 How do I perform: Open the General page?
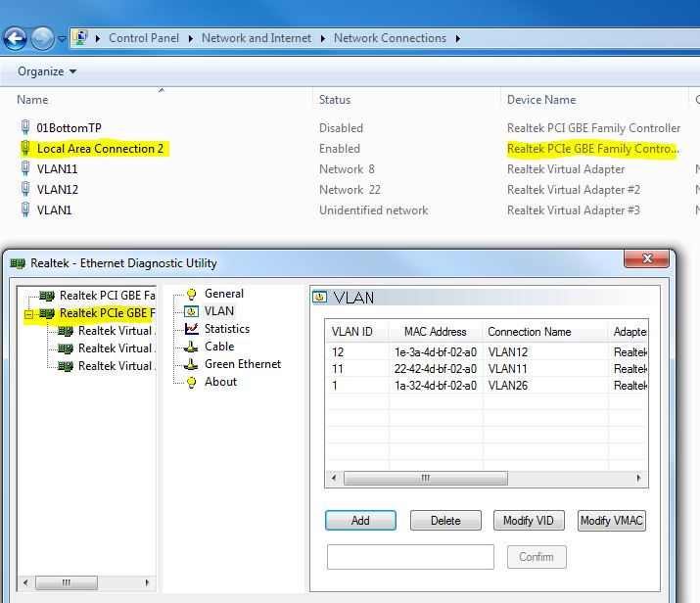(x=223, y=294)
